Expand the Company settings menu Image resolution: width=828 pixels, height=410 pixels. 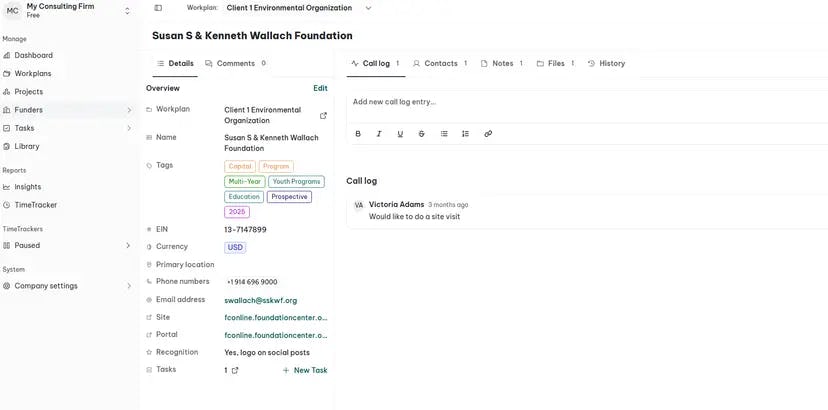(x=129, y=286)
